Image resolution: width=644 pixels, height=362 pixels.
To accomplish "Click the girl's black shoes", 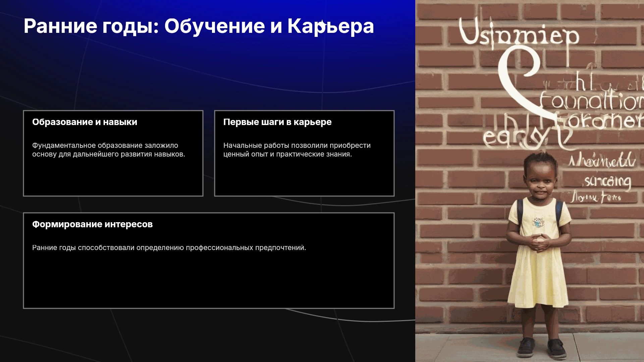I will click(541, 347).
